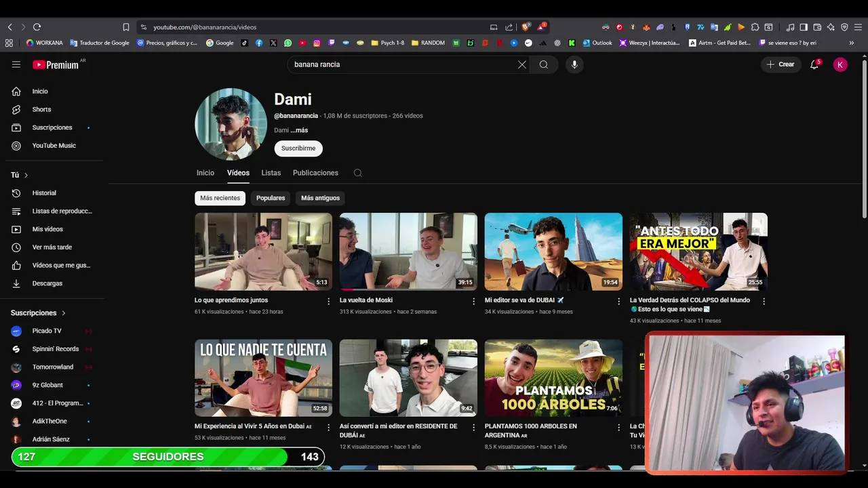Open the Crear dropdown button

[781, 64]
